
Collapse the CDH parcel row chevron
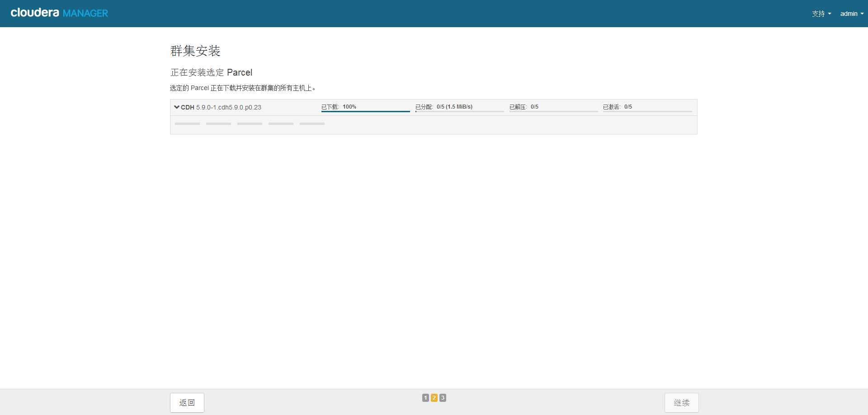pyautogui.click(x=177, y=107)
